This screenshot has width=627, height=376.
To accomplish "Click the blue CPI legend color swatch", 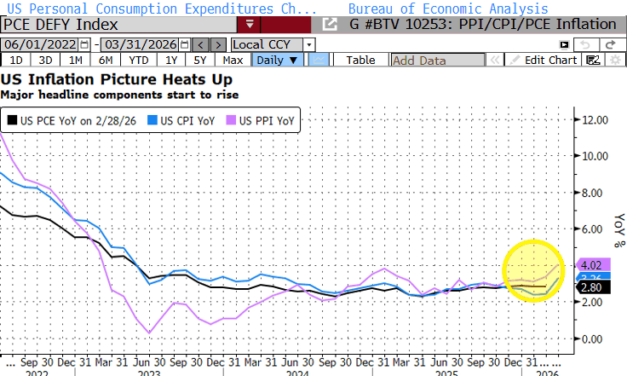I will point(152,120).
